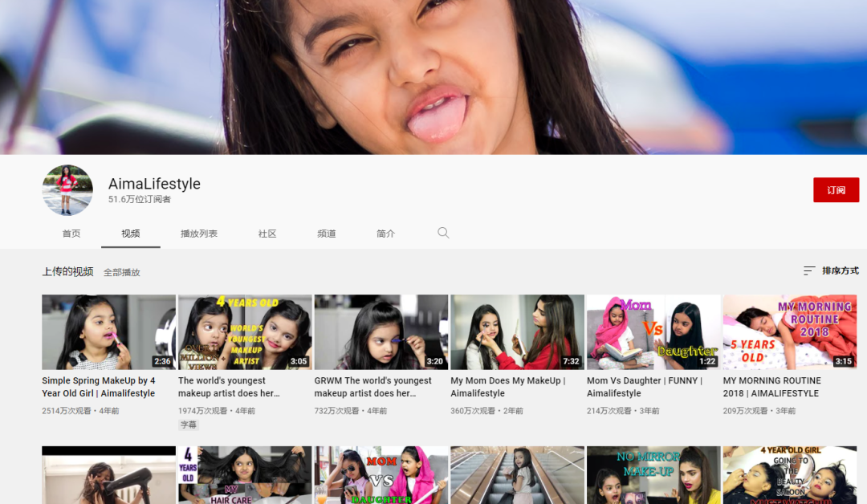Go to the 社区 tab
Screen dimensions: 867x504
[x=267, y=234]
